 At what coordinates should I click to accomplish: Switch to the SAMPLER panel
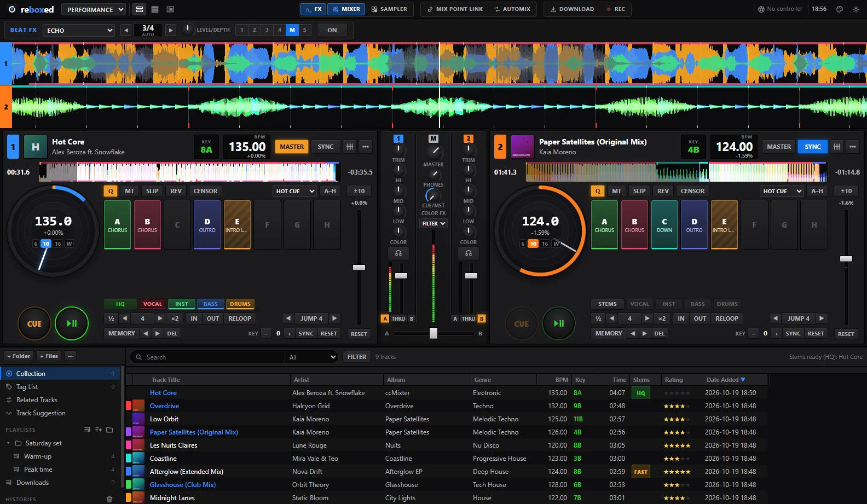(x=389, y=9)
